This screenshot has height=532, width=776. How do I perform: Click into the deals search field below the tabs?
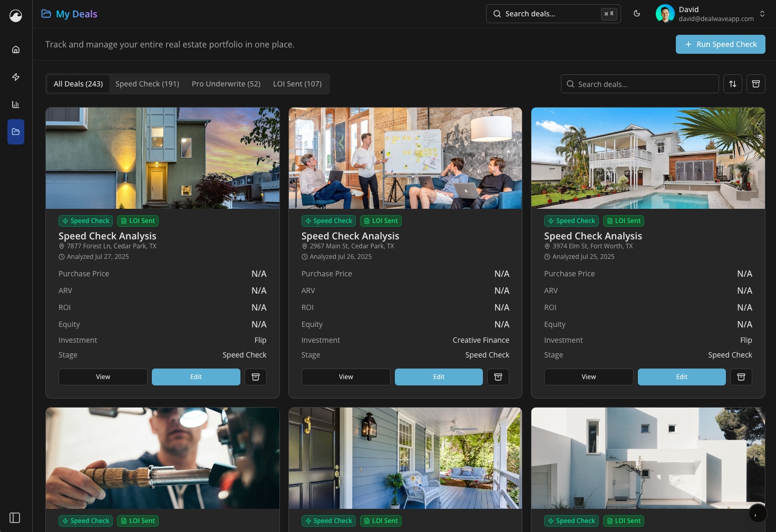tap(639, 83)
